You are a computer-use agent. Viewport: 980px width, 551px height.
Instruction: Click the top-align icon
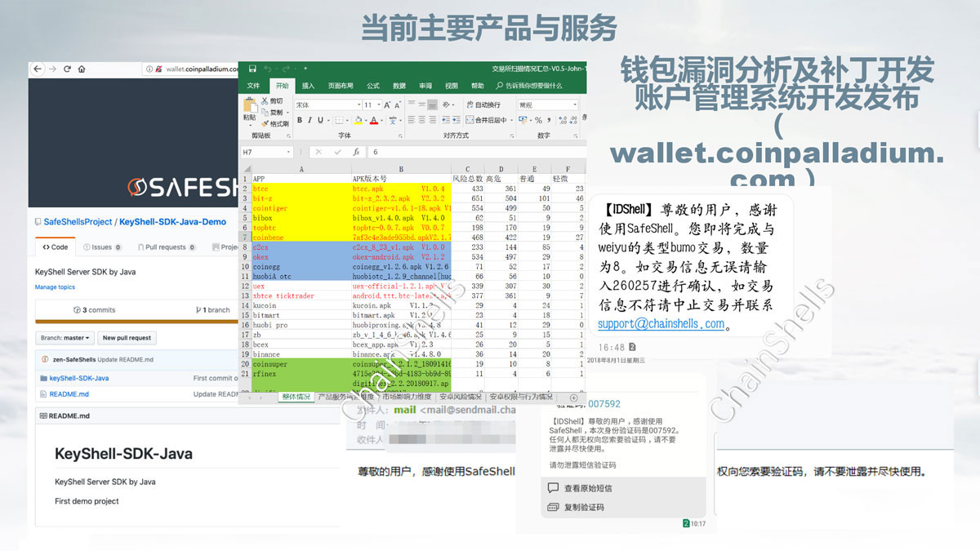coord(412,104)
